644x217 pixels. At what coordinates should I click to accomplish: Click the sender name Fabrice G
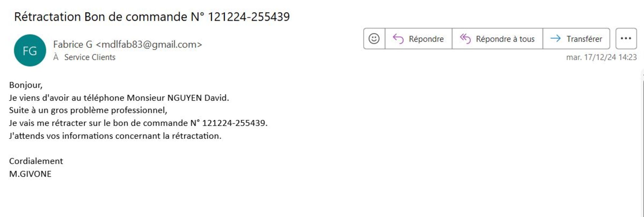click(73, 44)
